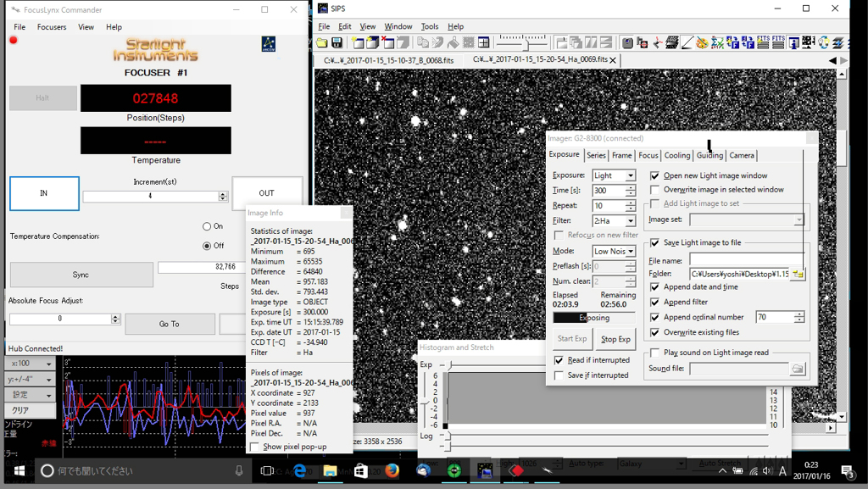
Task: Toggle Open new Light image window checkbox
Action: [655, 175]
